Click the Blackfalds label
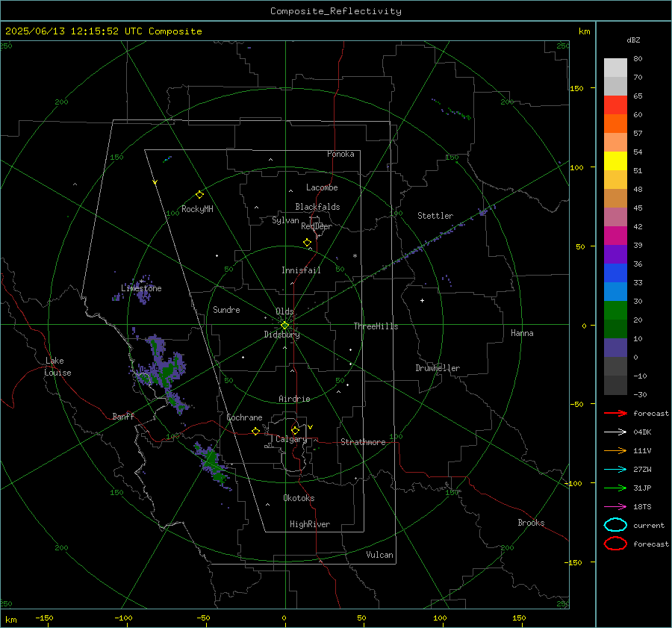Screen dimensions: 672x628 click(x=317, y=207)
